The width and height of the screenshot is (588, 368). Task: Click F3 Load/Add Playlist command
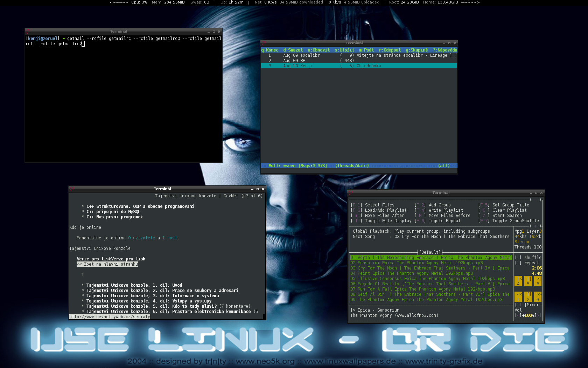tap(379, 210)
